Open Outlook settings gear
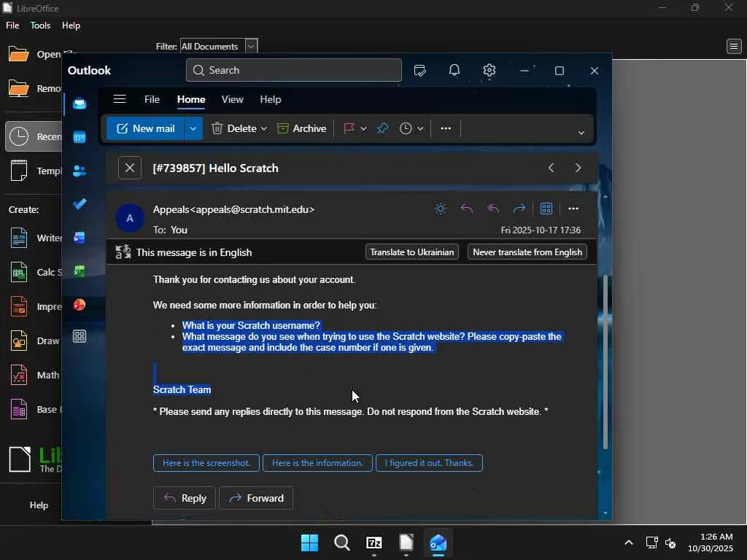 tap(489, 71)
